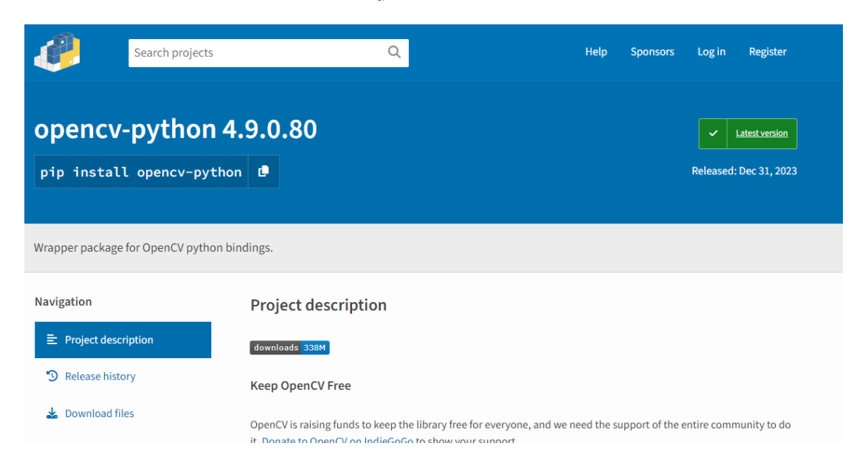868x463 pixels.
Task: Click the downloads 338M badge
Action: [x=289, y=348]
